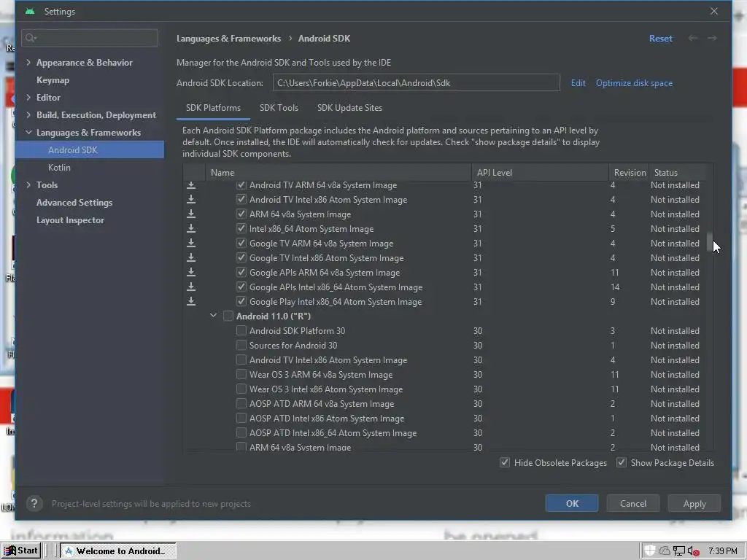Image resolution: width=747 pixels, height=560 pixels.
Task: Open the Start menu
Action: coord(21,551)
